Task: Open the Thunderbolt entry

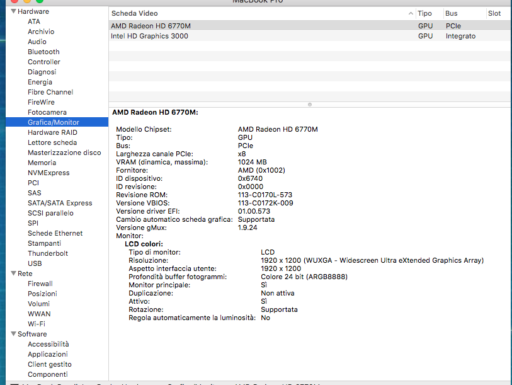Action: click(48, 253)
